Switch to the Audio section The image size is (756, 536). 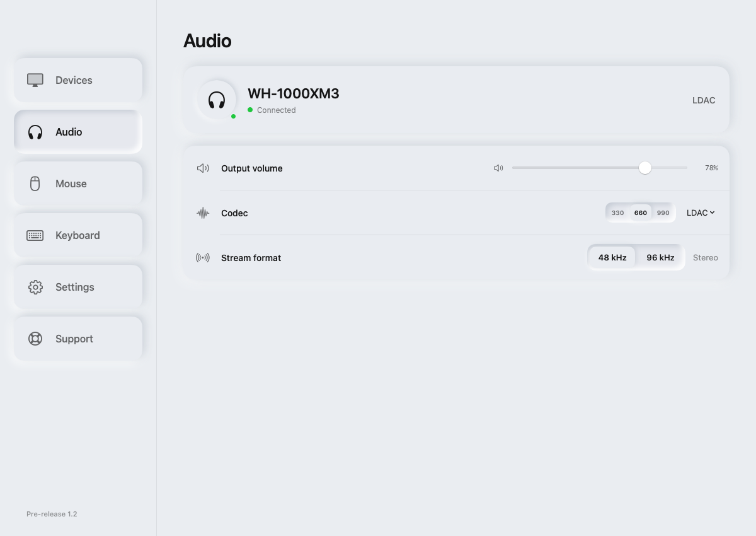click(78, 132)
